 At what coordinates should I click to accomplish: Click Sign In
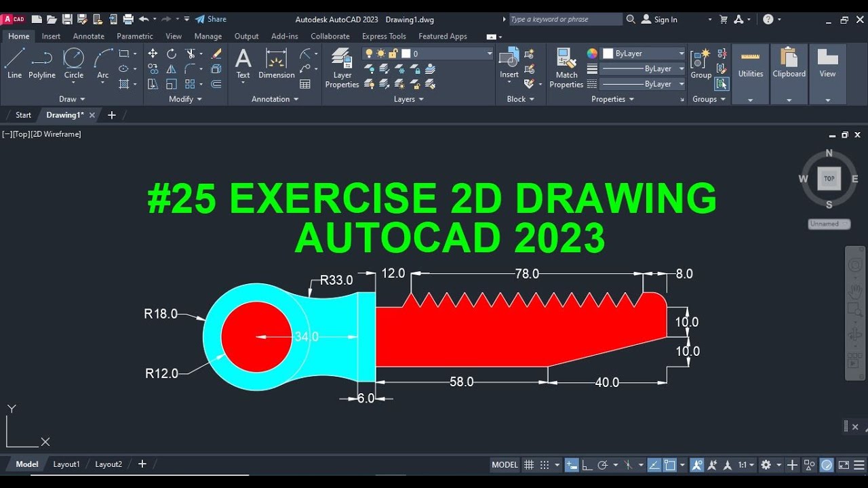(659, 20)
